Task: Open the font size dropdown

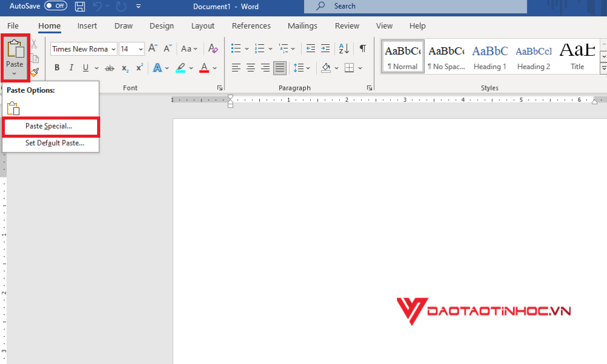Action: click(141, 49)
